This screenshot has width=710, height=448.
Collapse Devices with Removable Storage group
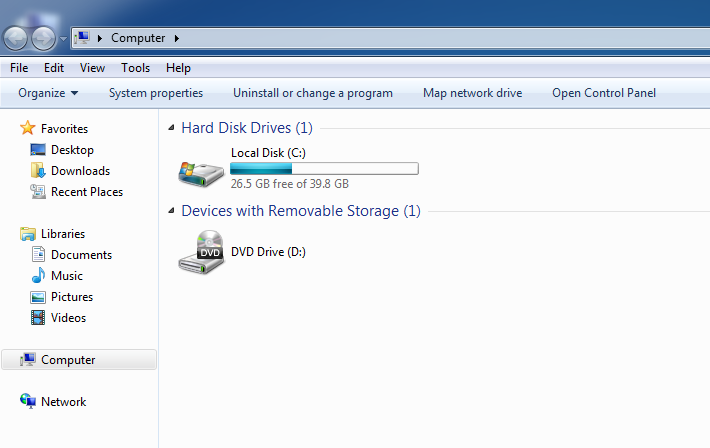171,211
